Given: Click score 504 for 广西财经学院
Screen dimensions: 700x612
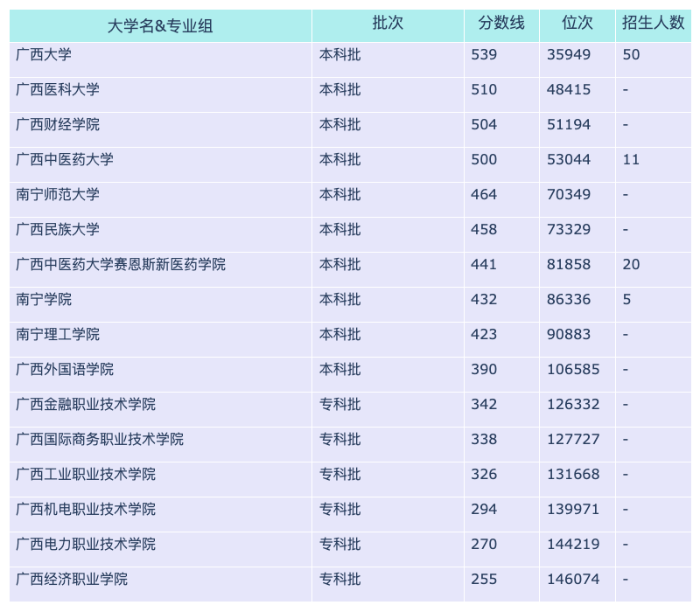Looking at the screenshot, I should (x=484, y=124).
